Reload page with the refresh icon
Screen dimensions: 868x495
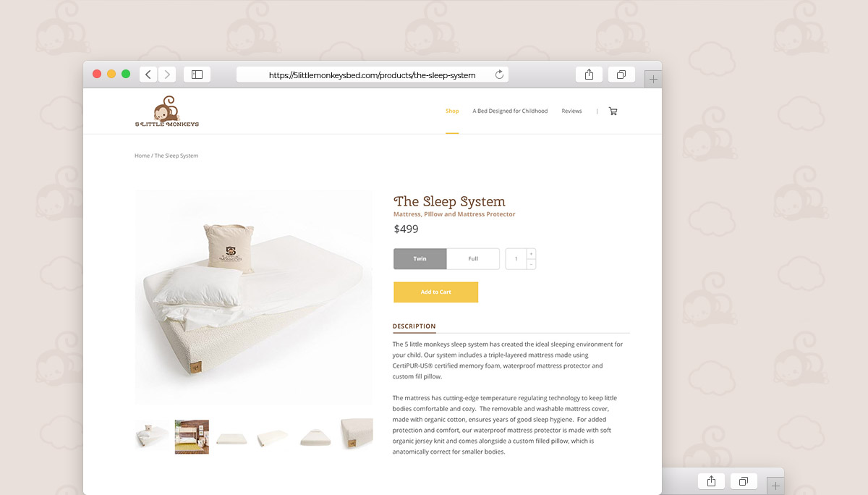[x=499, y=75]
